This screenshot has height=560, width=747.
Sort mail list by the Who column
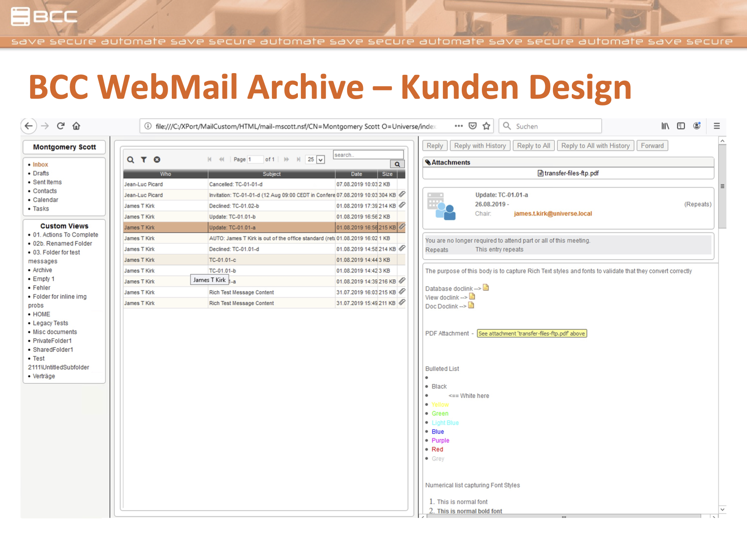point(166,174)
